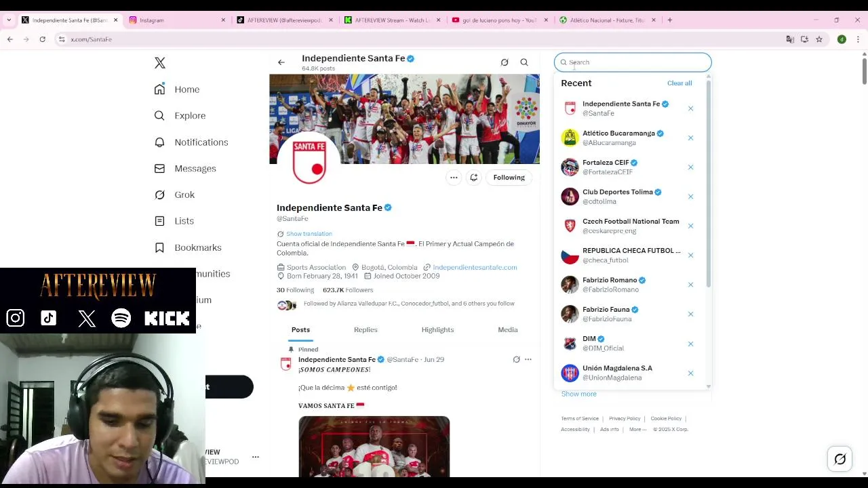The width and height of the screenshot is (868, 488).
Task: Select the Posts tab
Action: tap(300, 330)
